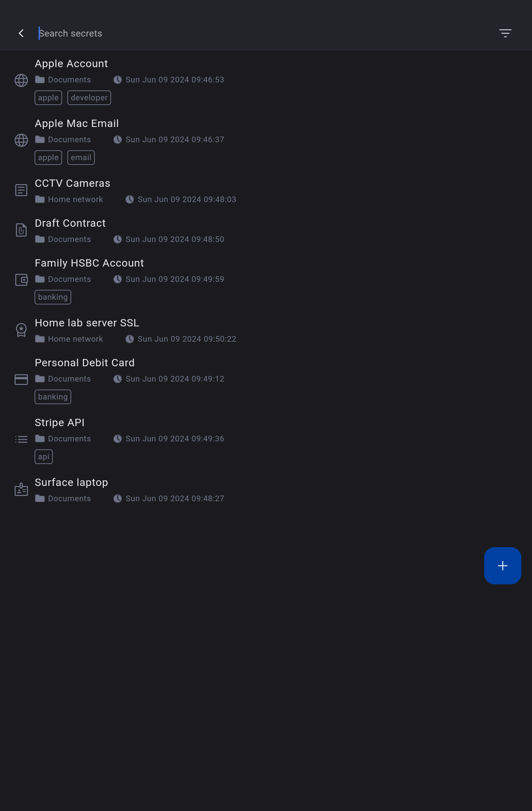This screenshot has width=532, height=811.
Task: Click the list icon beside Stripe API
Action: (21, 439)
